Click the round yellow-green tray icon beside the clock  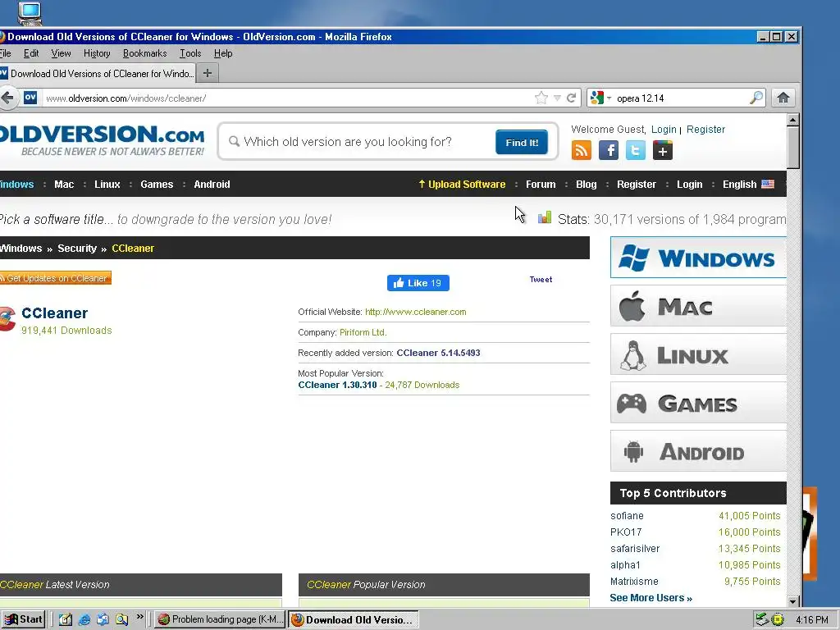coord(778,620)
